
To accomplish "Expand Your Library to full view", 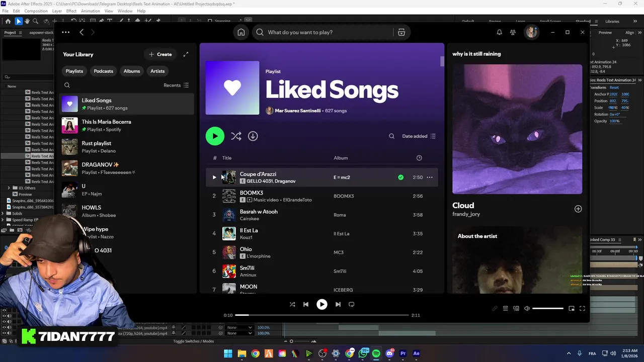I will 186,54.
